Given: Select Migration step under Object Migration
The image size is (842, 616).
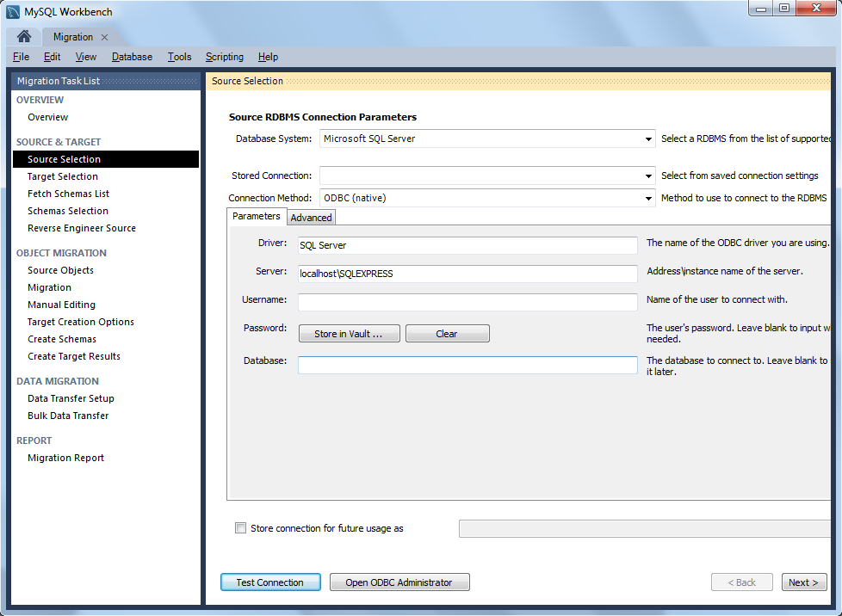Looking at the screenshot, I should (49, 287).
